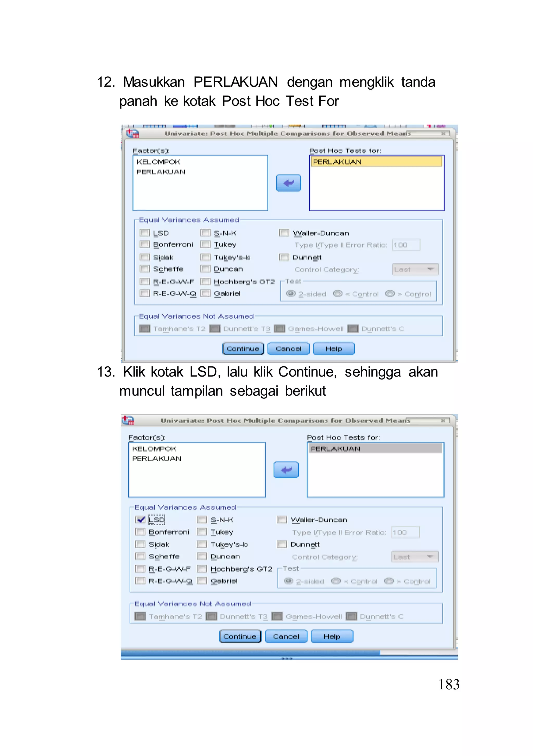Click the blue move-arrow button in the lower dialog

tap(286, 470)
